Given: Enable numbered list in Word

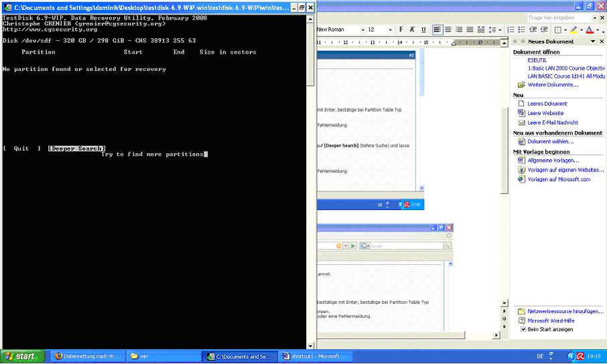Looking at the screenshot, I should [511, 29].
